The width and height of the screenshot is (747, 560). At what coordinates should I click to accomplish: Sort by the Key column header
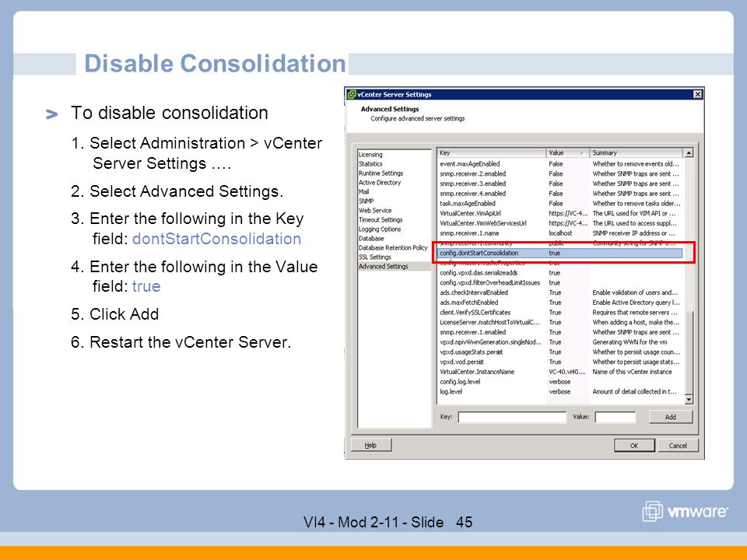click(491, 153)
